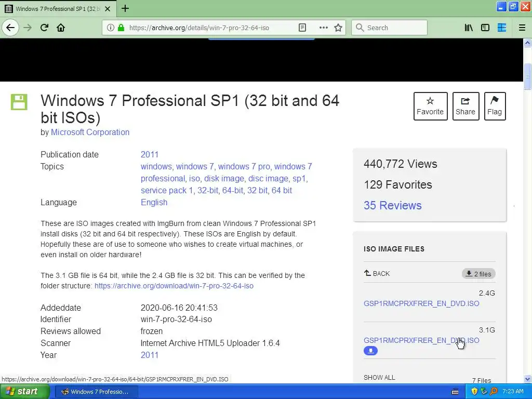Open a new tab with plus button
This screenshot has height=399, width=532.
tap(125, 8)
